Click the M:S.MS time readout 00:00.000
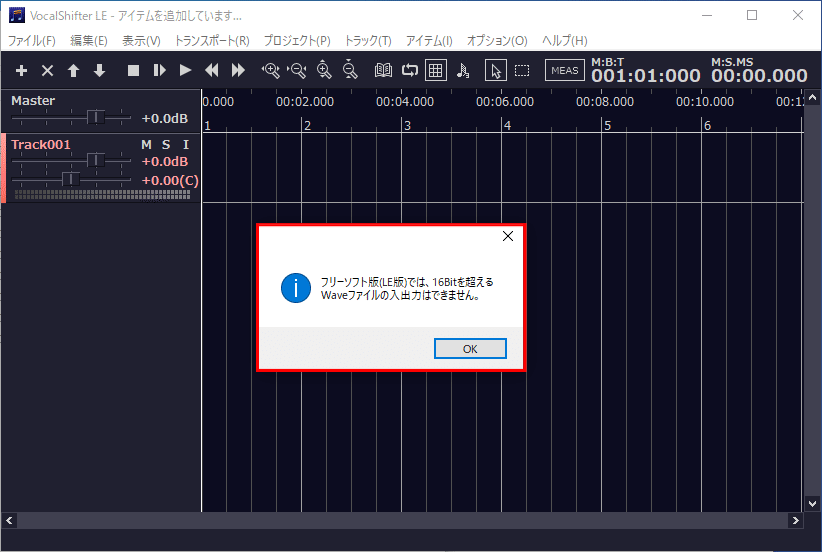822x552 pixels. tap(759, 76)
